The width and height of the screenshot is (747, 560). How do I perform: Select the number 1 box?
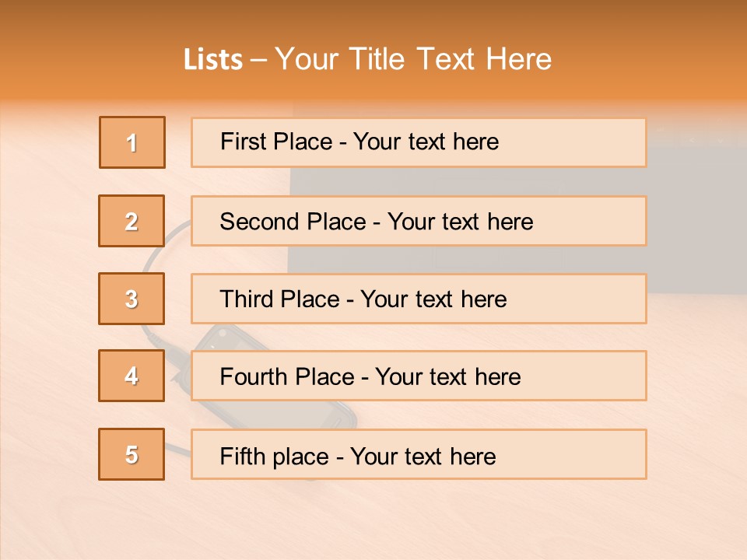coord(132,142)
